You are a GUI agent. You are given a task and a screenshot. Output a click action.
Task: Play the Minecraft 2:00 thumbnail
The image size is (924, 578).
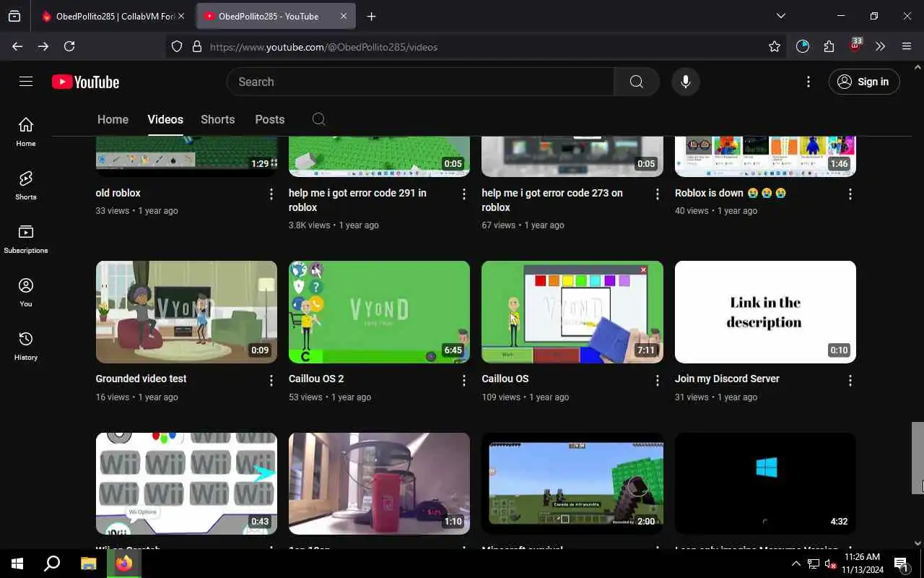coord(572,483)
